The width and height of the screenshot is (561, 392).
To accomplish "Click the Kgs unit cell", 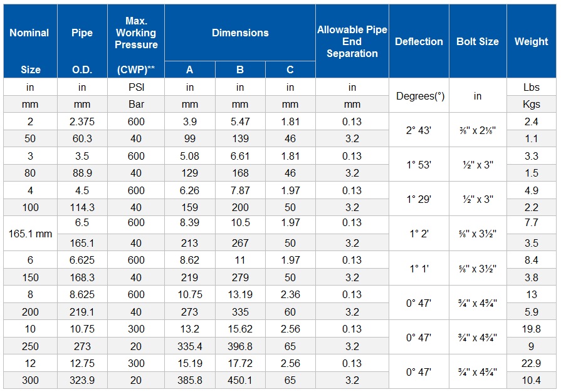I will click(531, 104).
